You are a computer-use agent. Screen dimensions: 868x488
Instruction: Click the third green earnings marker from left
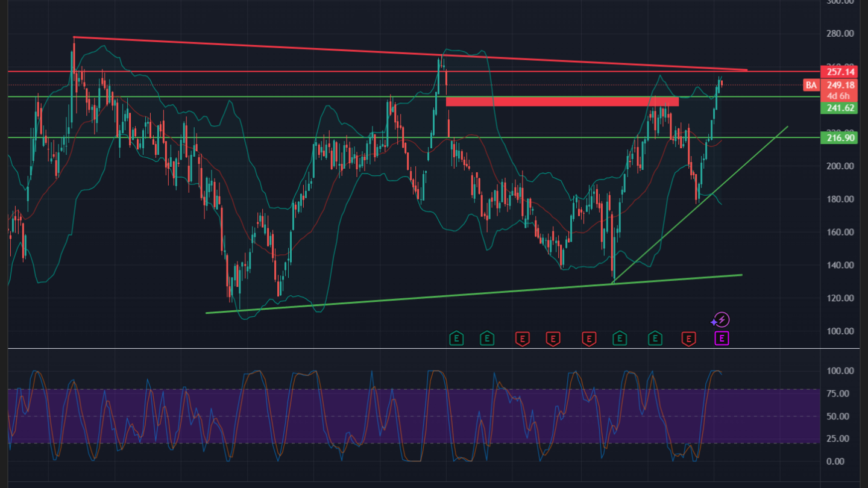(619, 339)
